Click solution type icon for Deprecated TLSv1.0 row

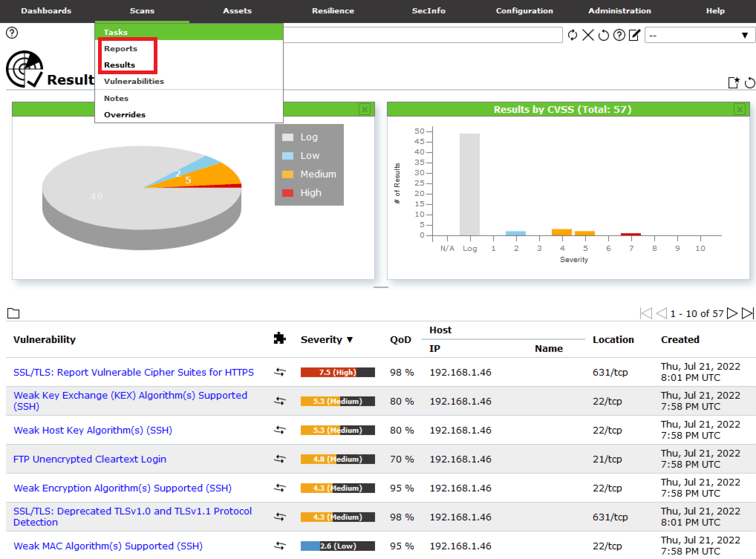(280, 517)
